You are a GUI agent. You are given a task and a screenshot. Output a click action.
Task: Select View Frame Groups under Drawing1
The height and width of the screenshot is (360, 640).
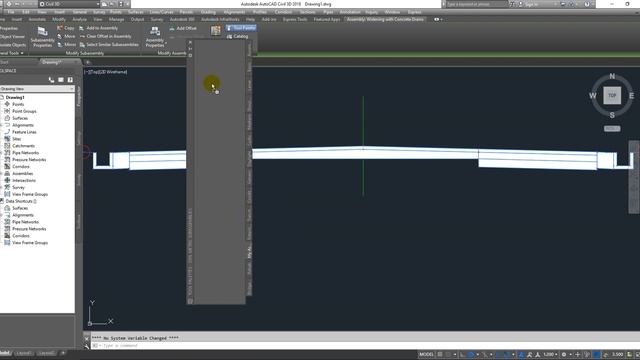30,194
